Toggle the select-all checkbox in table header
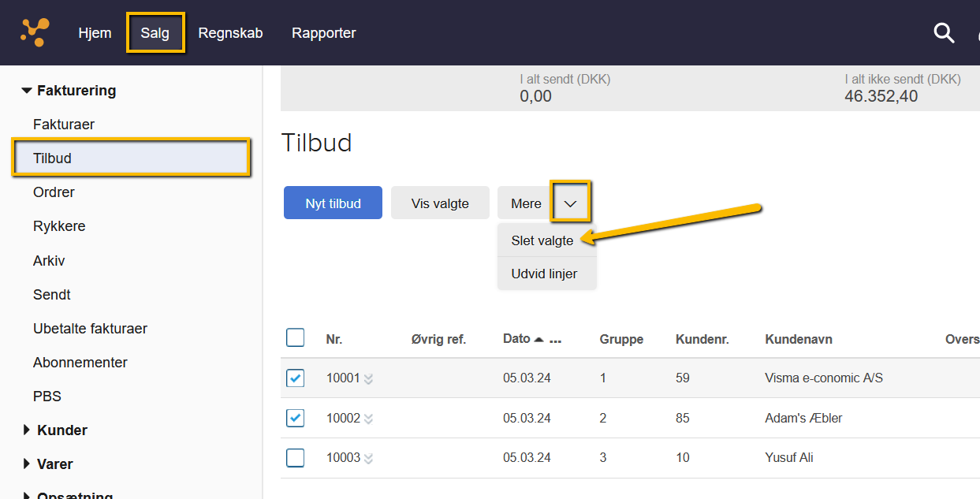The width and height of the screenshot is (980, 499). click(295, 338)
